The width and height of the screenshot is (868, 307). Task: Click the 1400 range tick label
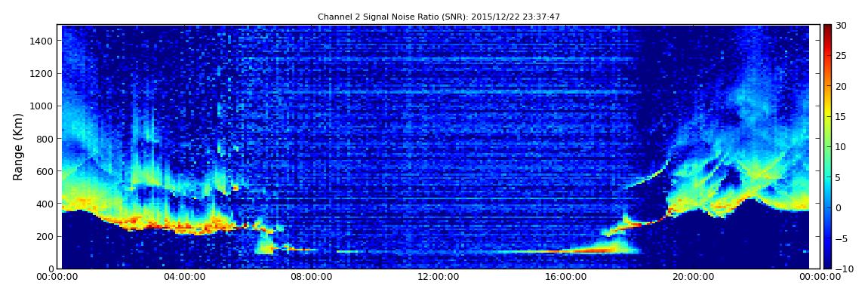(x=42, y=41)
